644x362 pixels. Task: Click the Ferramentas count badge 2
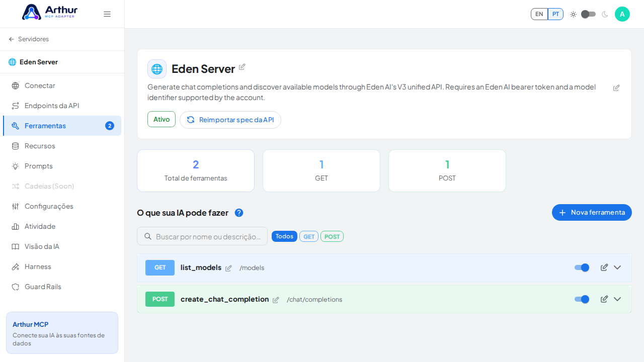tap(110, 126)
